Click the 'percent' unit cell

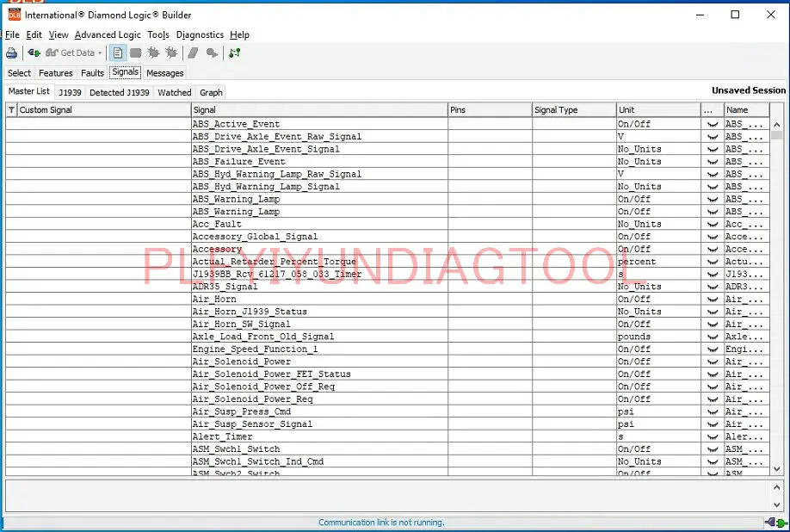click(658, 262)
